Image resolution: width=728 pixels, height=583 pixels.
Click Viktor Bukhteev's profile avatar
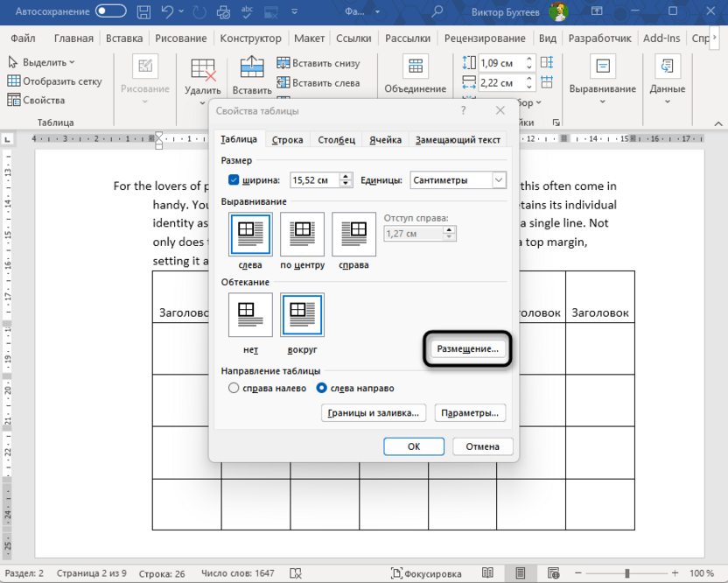558,11
